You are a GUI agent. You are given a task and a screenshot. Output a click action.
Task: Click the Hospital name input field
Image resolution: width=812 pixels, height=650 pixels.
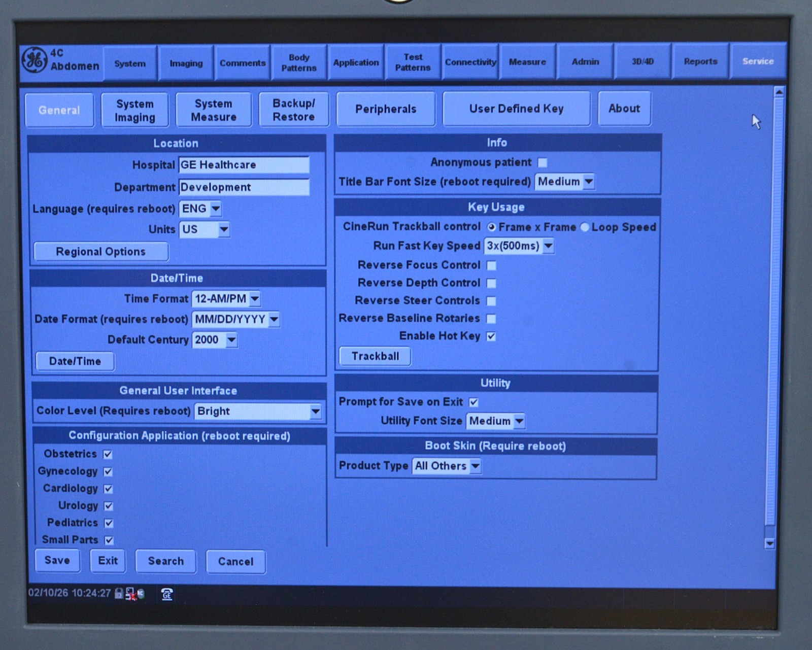(244, 165)
